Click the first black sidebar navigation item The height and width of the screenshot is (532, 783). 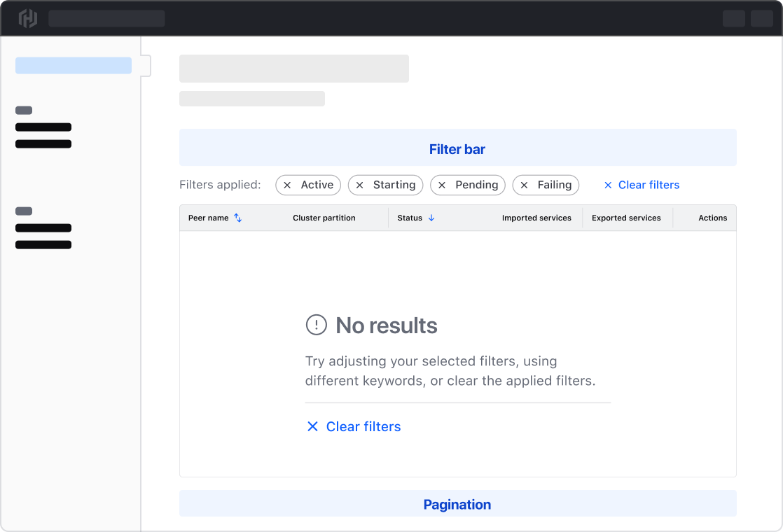(x=43, y=127)
